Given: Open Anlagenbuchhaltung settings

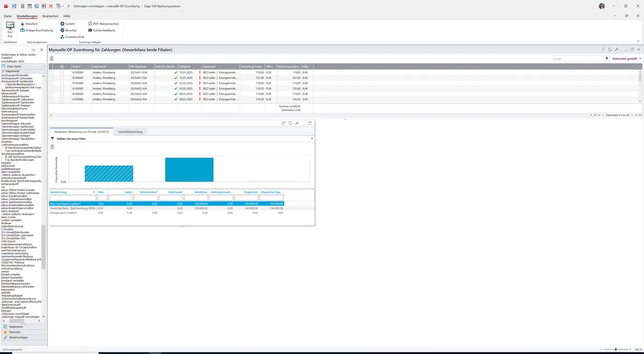Looking at the screenshot, I should point(36,31).
